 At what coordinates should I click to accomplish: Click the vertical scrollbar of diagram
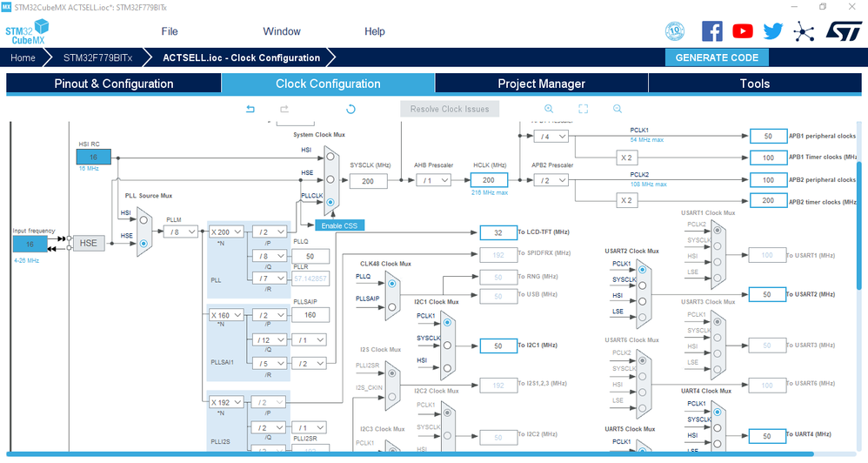[x=859, y=225]
